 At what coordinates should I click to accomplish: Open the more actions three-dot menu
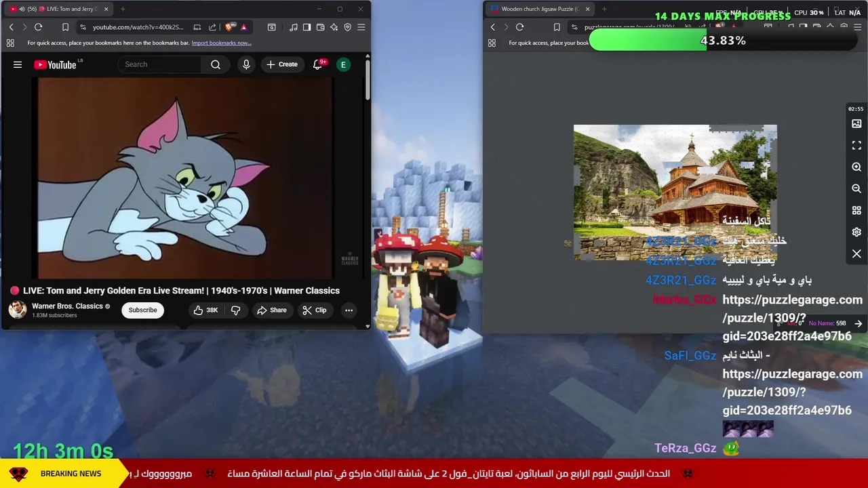(x=349, y=310)
